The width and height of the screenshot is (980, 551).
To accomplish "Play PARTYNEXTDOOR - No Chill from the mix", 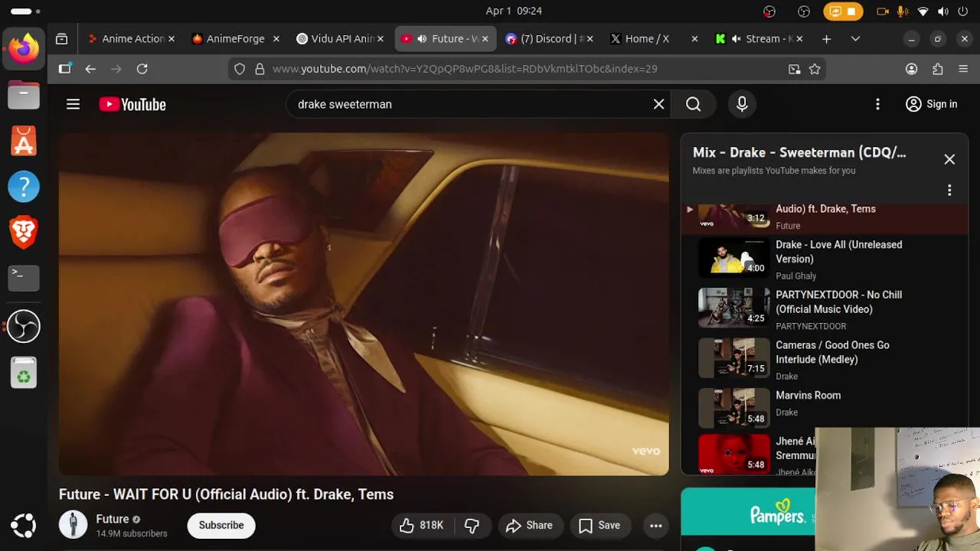I will point(825,309).
